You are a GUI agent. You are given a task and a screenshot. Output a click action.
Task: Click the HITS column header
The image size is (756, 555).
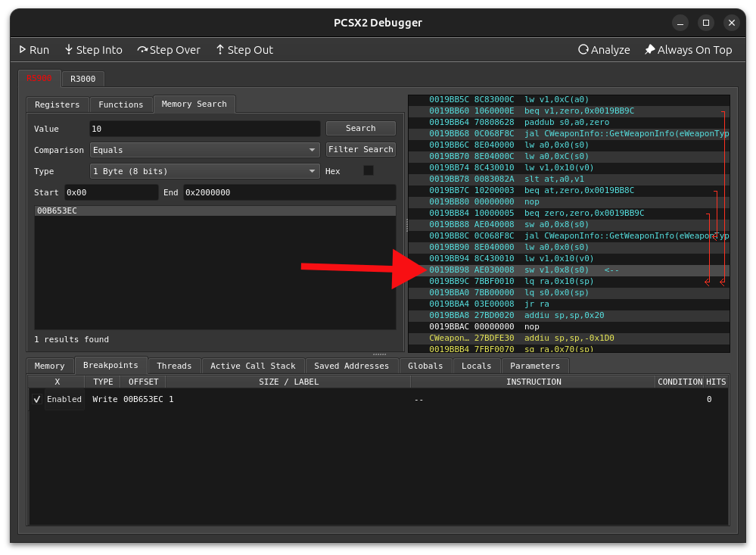pyautogui.click(x=716, y=382)
